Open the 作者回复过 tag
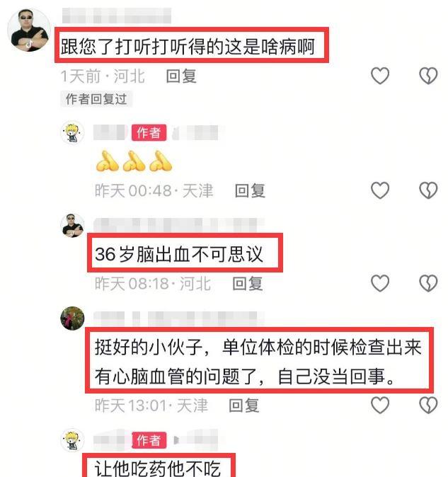448x477 pixels. tap(96, 99)
